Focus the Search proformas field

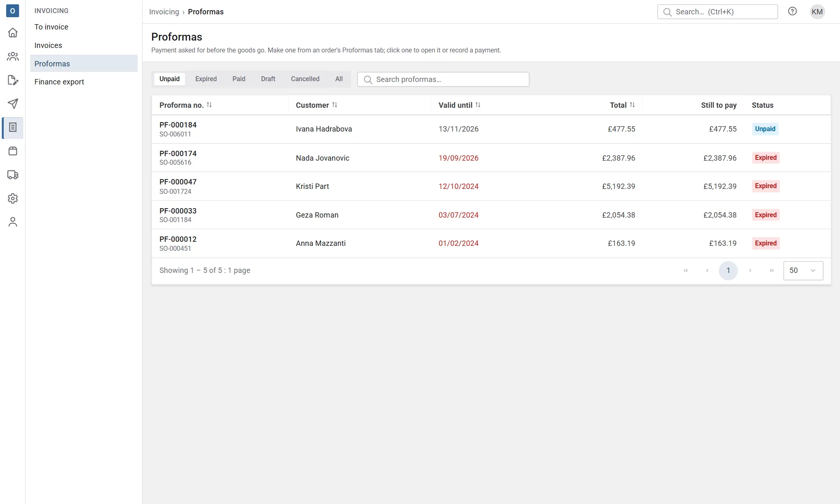(443, 79)
